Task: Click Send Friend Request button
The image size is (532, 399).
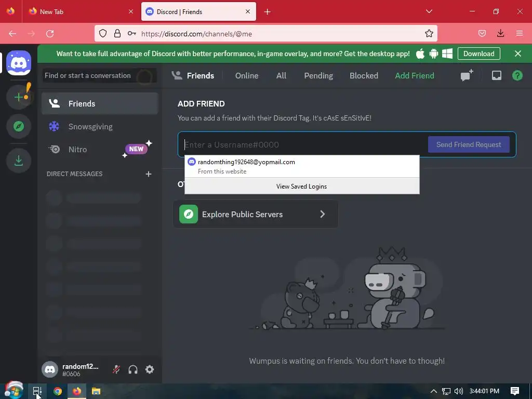Action: tap(469, 144)
